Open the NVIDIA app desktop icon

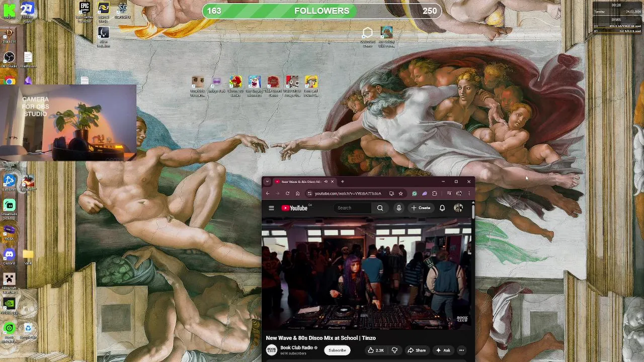click(x=9, y=306)
